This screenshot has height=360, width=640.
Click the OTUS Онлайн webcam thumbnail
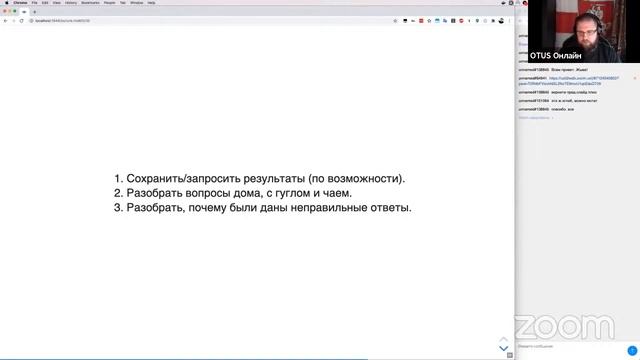(584, 31)
